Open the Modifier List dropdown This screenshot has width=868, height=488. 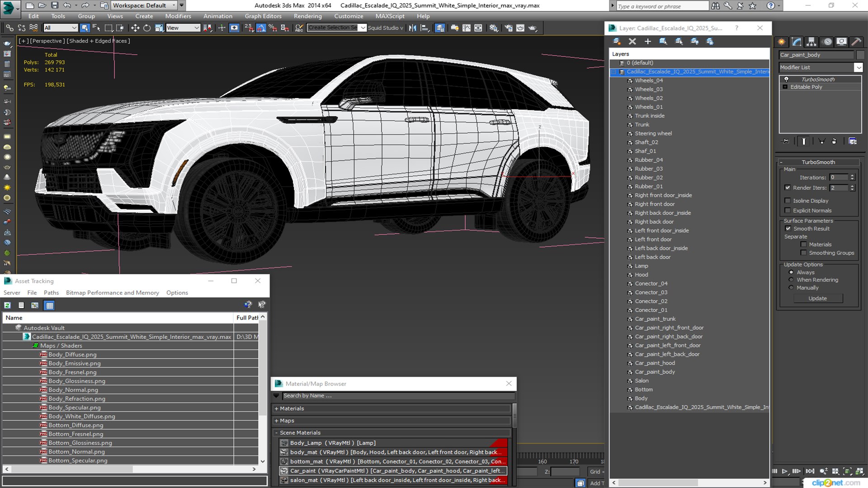point(858,67)
